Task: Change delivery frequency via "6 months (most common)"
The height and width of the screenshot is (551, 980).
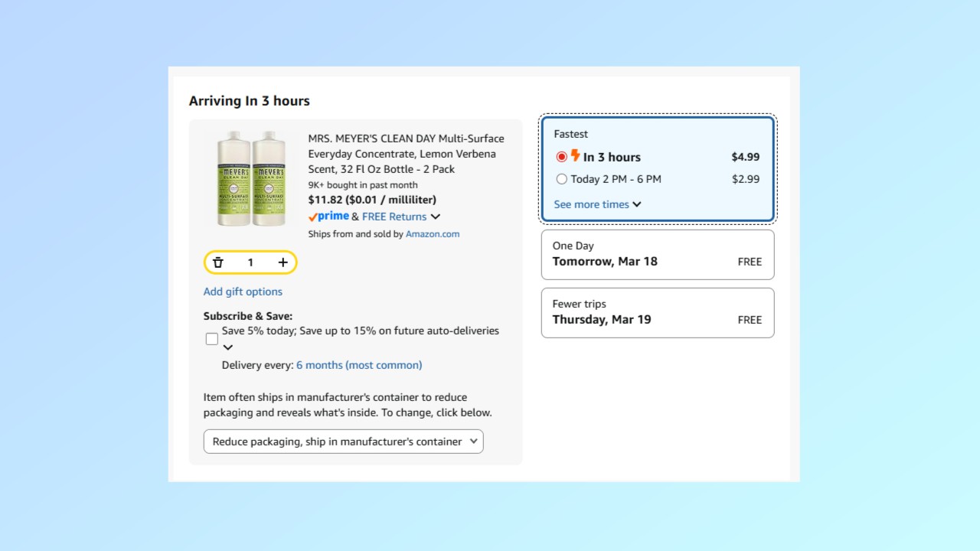Action: [x=358, y=365]
